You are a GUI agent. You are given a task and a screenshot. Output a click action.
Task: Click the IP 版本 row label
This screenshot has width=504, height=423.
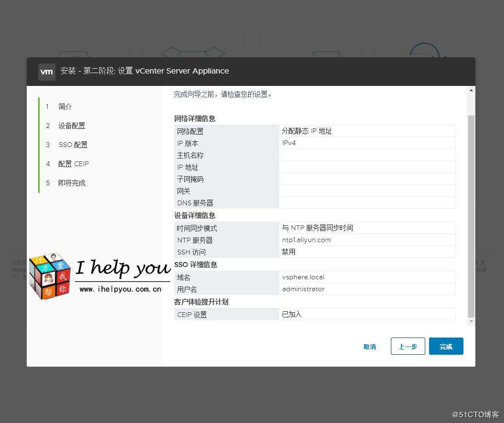point(188,143)
